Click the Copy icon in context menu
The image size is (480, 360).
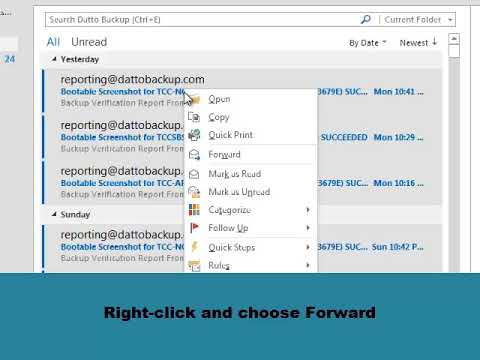coord(194,117)
